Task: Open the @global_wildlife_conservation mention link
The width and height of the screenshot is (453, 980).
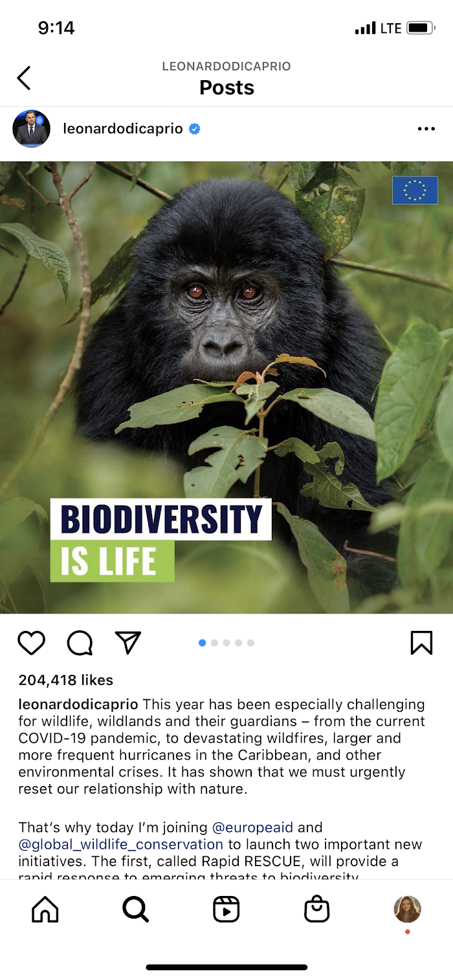Action: point(121,844)
